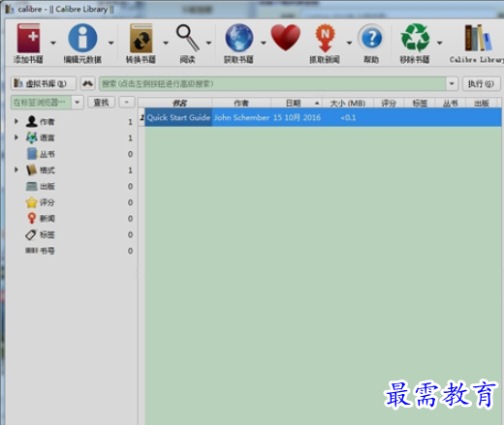This screenshot has width=504, height=425.
Task: Sort by Title column header
Action: (x=179, y=104)
